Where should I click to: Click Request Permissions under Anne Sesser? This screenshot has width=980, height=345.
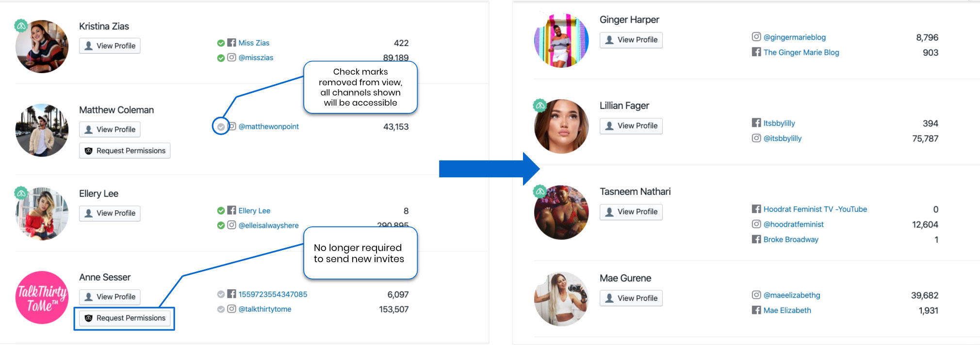pos(125,318)
